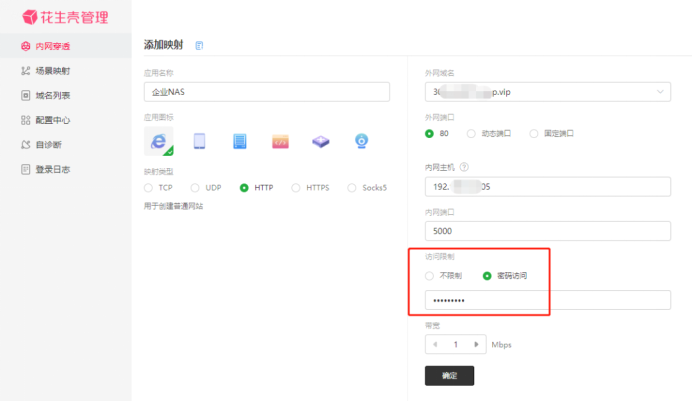Open 场景映射 in the sidebar

(52, 71)
